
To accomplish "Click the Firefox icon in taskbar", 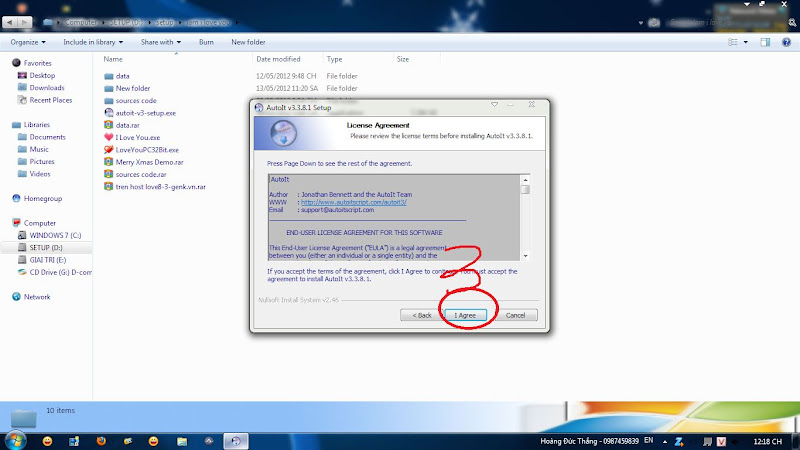I will [x=101, y=440].
